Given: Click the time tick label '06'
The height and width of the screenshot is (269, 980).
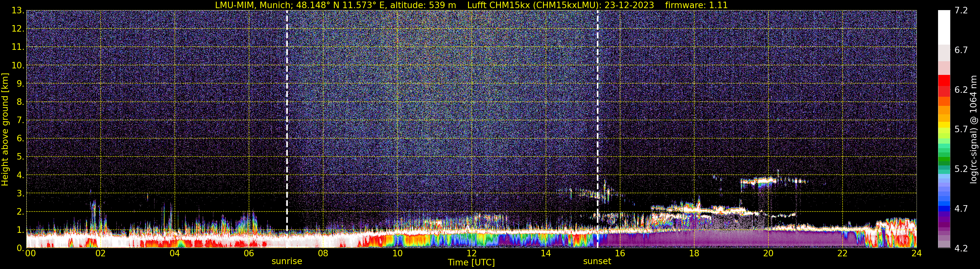Looking at the screenshot, I should click(x=249, y=253).
